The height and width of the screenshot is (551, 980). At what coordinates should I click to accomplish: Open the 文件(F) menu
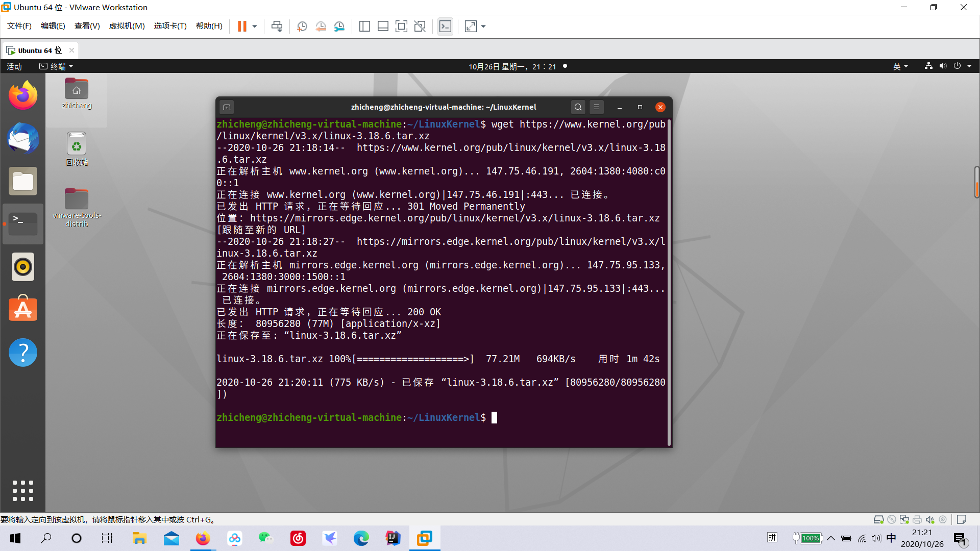(x=19, y=26)
